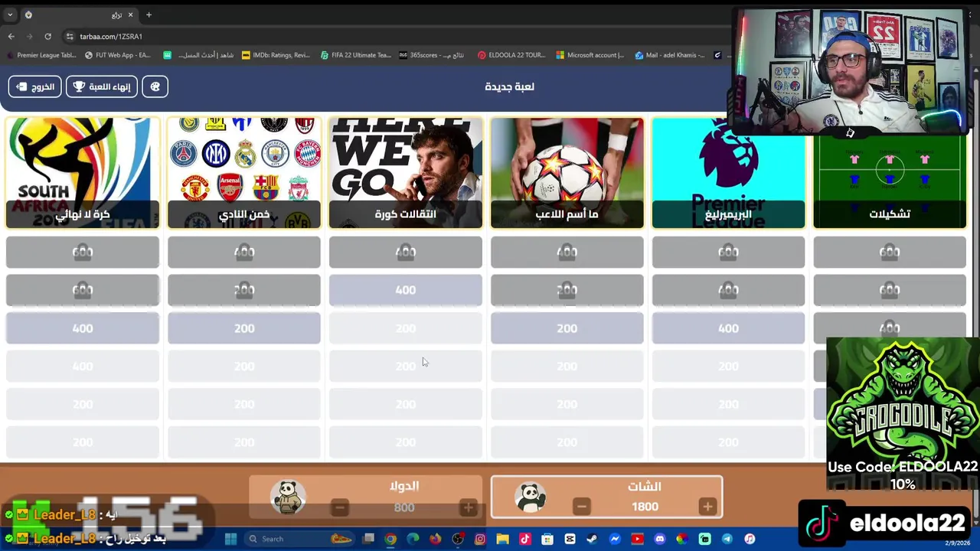Open File Explorer from the taskbar
The height and width of the screenshot is (551, 980).
503,539
